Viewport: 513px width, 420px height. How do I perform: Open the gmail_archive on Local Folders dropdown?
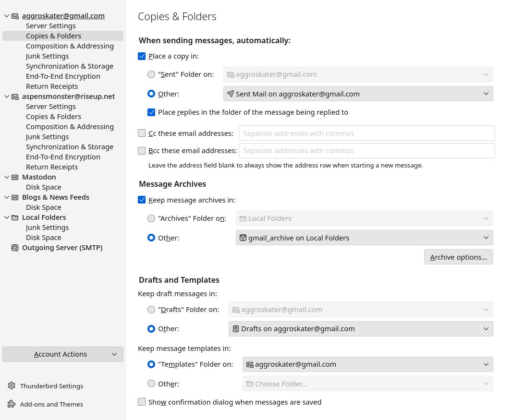[x=364, y=238]
